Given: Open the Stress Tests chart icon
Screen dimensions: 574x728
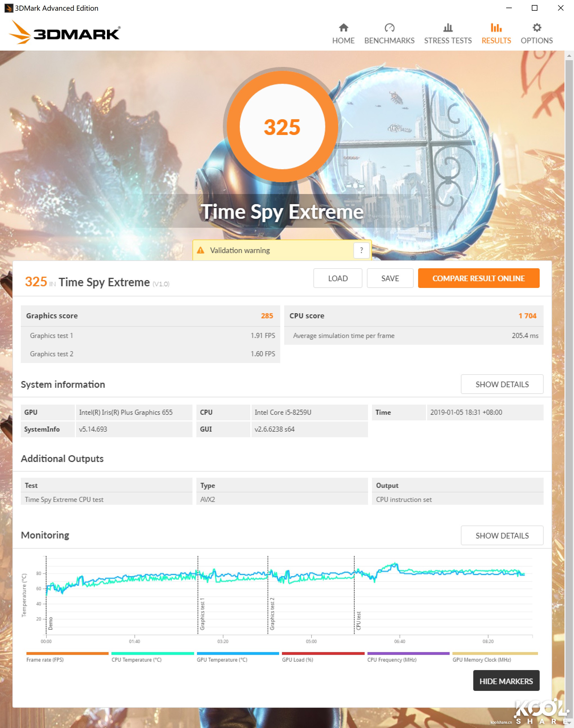Looking at the screenshot, I should (x=448, y=28).
